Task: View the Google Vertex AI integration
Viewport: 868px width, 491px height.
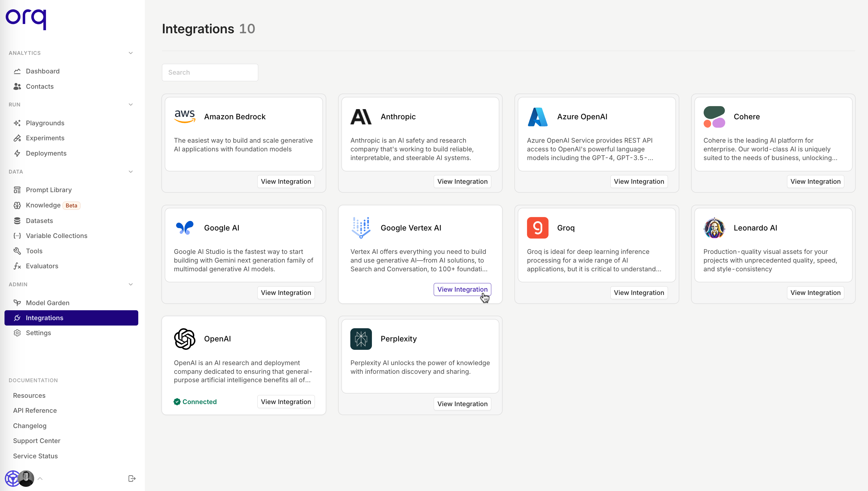Action: point(462,289)
